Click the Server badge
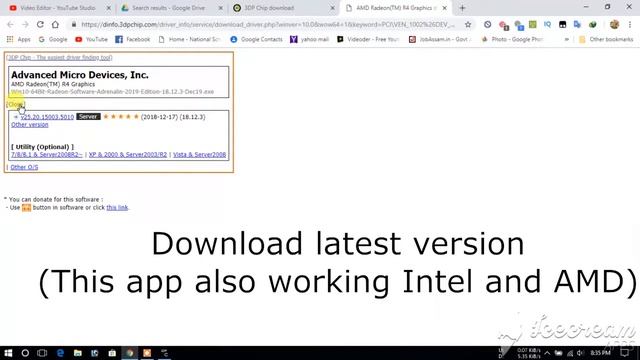This screenshot has height=360, width=640. [88, 117]
